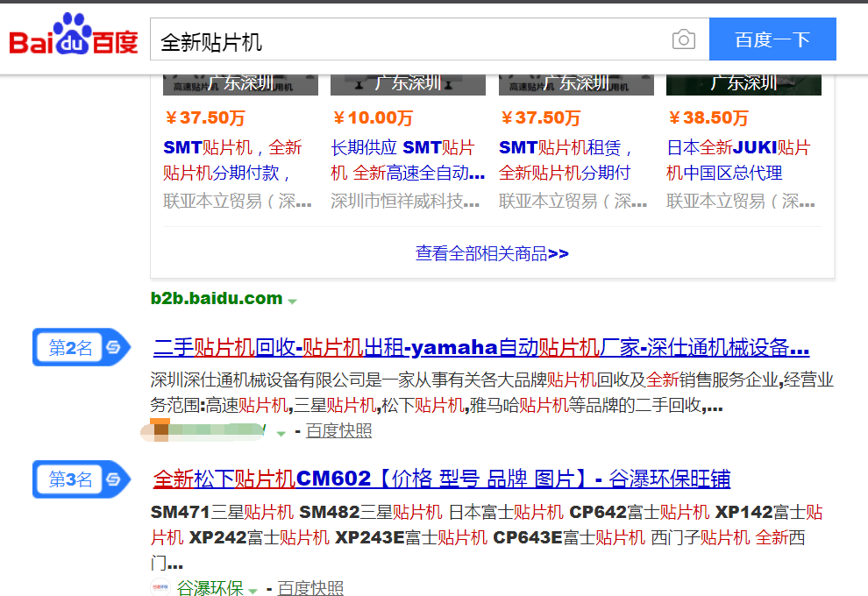Open result 全新松下贴片机CM602 谷瀑环保旺铺
Image resolution: width=868 pixels, height=596 pixels.
pos(442,479)
